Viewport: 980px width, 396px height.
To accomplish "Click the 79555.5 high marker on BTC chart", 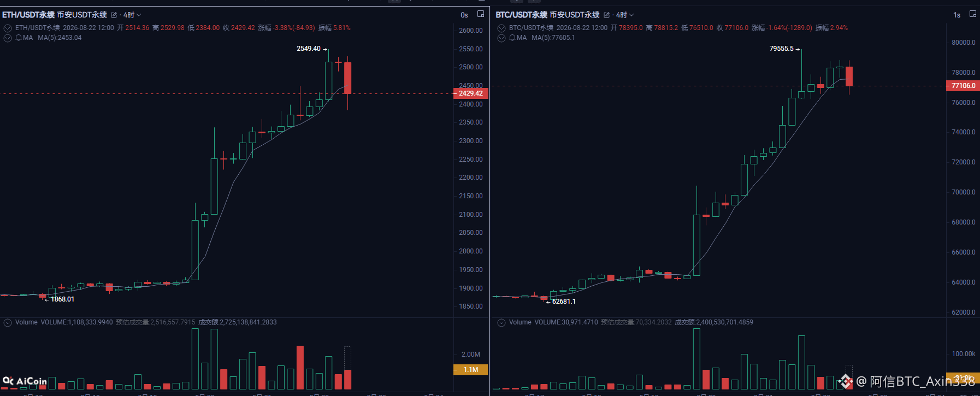I will coord(782,49).
